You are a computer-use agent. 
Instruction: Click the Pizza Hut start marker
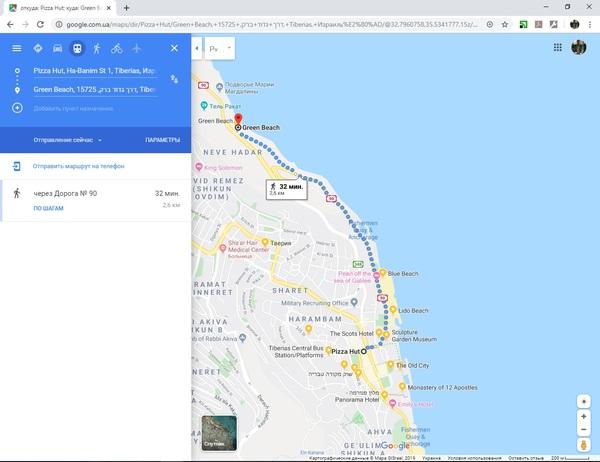pos(364,351)
